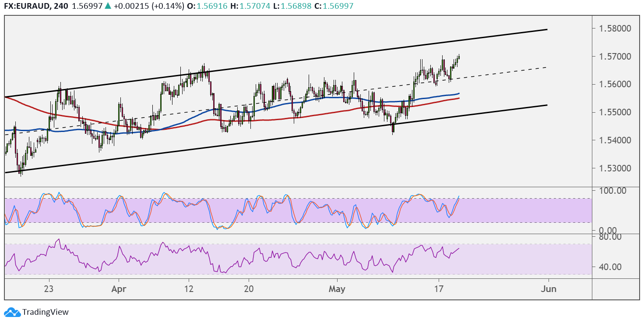
Task: Open the TradingView wordmark link
Action: (x=46, y=312)
